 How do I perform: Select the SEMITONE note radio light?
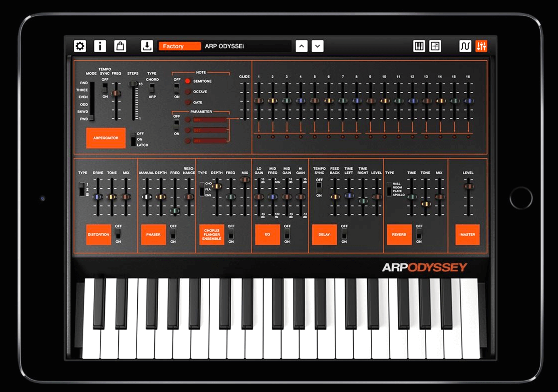pos(188,81)
